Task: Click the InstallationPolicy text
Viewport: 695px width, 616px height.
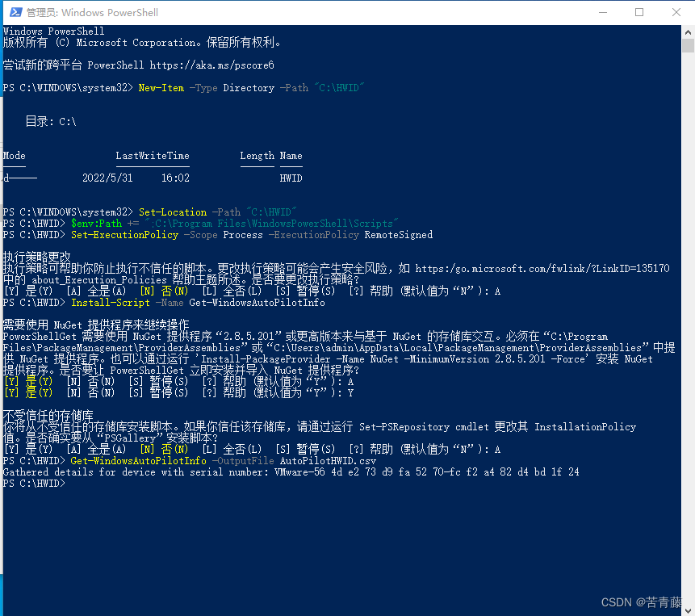Action: [585, 427]
